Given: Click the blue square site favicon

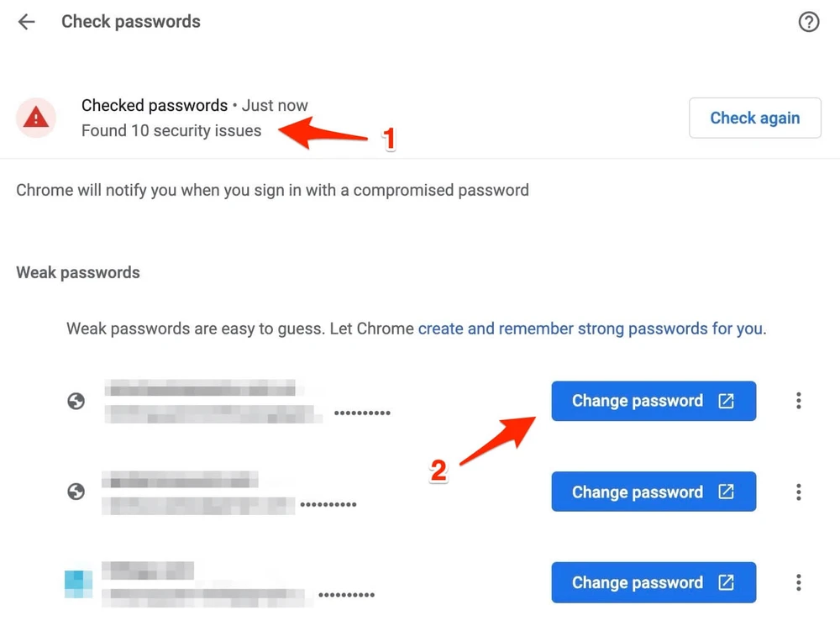Looking at the screenshot, I should tap(77, 582).
